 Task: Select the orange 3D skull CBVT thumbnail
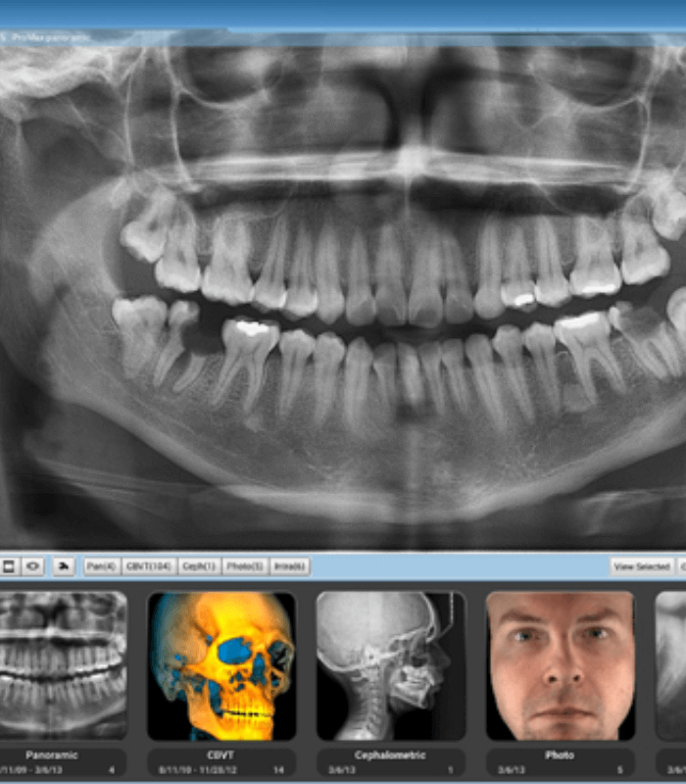[221, 664]
